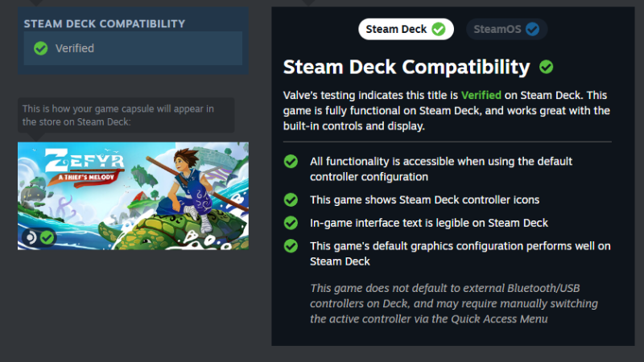Click checkmark for default graphics configuration item
This screenshot has height=362, width=644.
291,245
